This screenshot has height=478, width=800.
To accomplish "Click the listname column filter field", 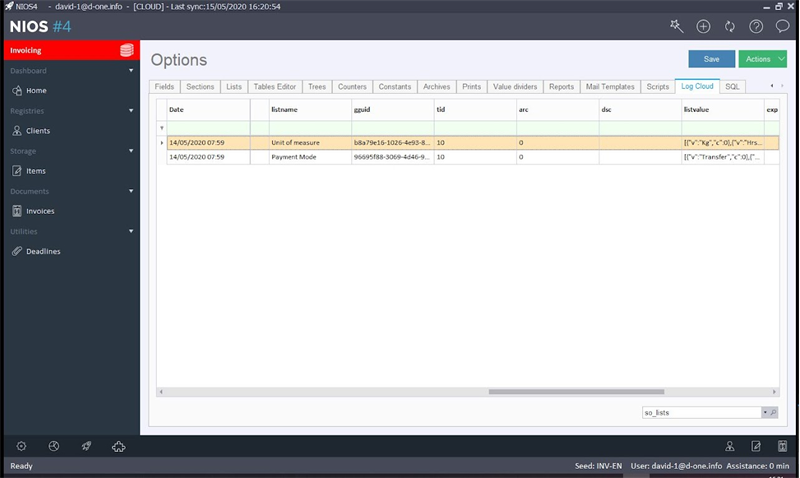I will (310, 128).
